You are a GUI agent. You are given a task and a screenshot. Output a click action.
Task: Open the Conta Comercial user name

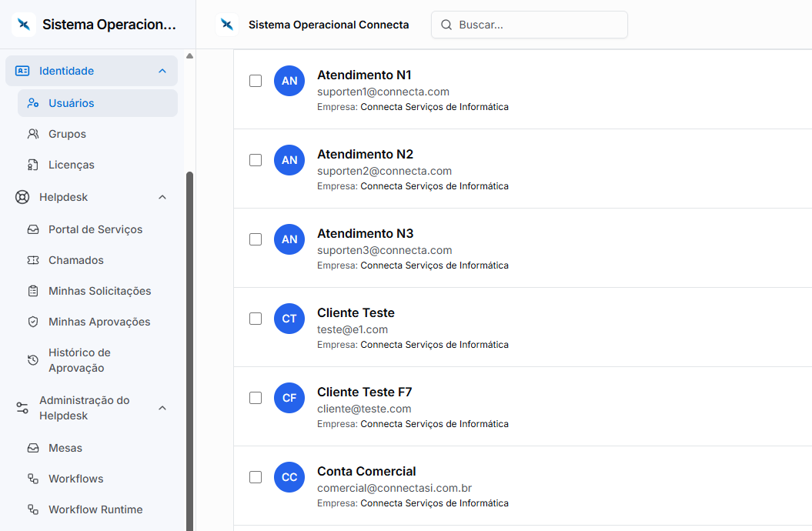pyautogui.click(x=366, y=472)
